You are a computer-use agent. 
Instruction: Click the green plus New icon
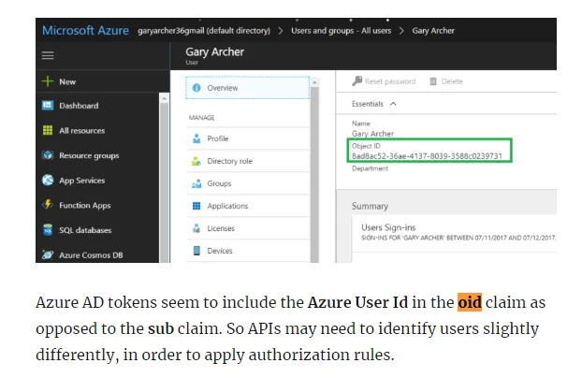[48, 81]
